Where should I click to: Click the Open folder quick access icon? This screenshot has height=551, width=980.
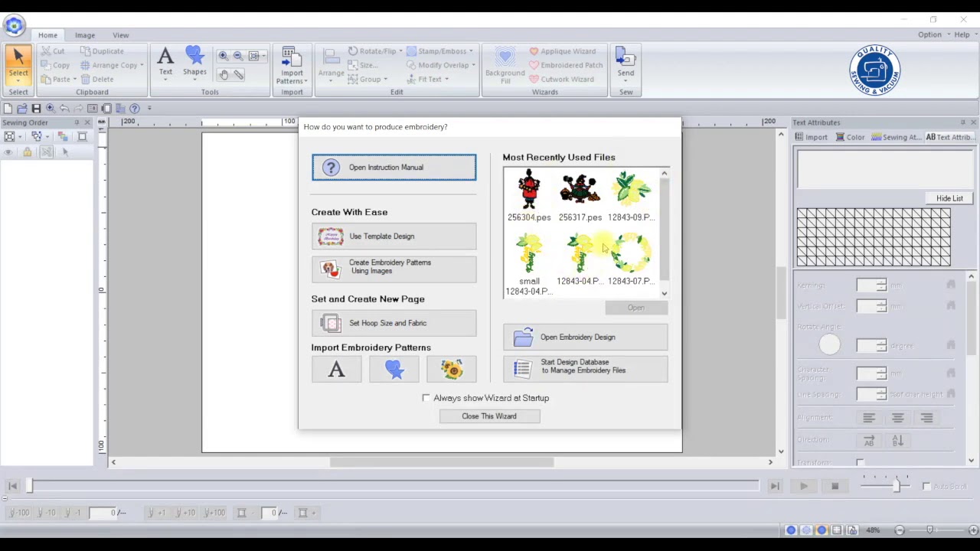click(21, 109)
